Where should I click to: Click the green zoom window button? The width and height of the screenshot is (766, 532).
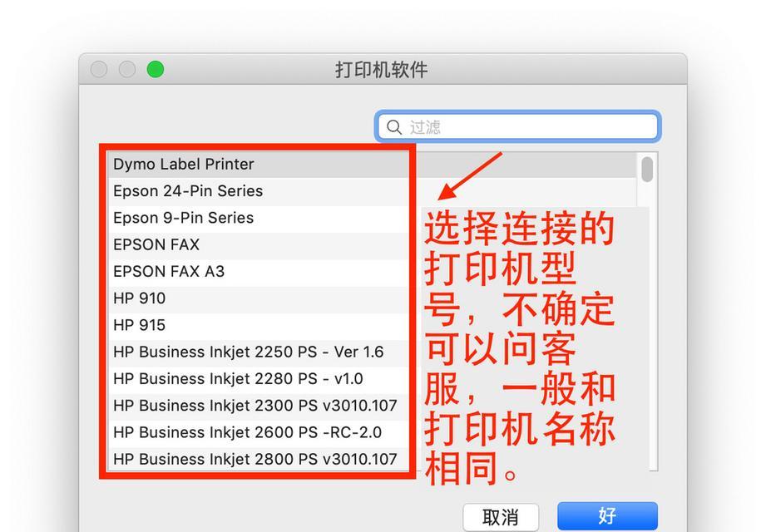[x=156, y=69]
